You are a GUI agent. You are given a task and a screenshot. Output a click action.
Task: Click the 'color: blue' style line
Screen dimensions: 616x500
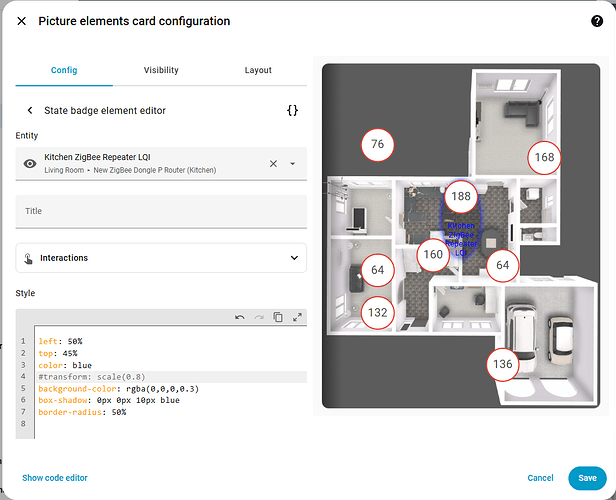tap(65, 365)
